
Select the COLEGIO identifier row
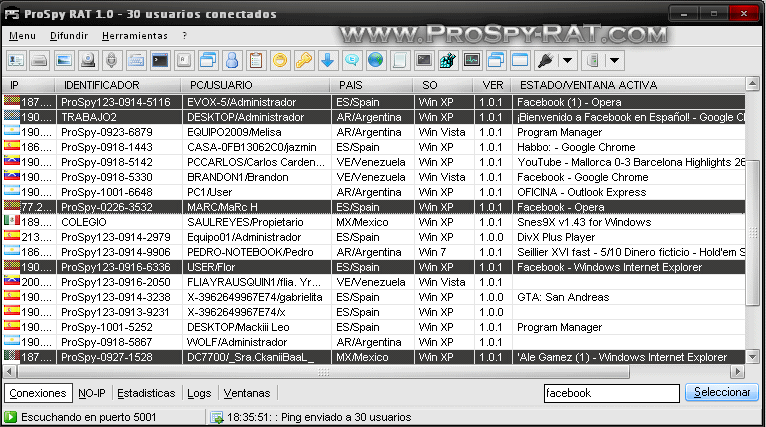(x=374, y=222)
